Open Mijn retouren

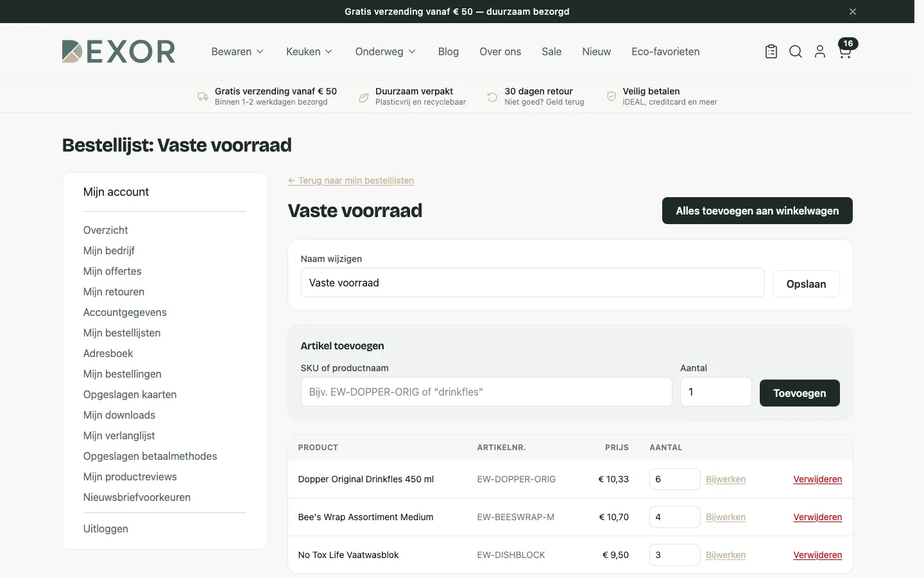click(114, 292)
